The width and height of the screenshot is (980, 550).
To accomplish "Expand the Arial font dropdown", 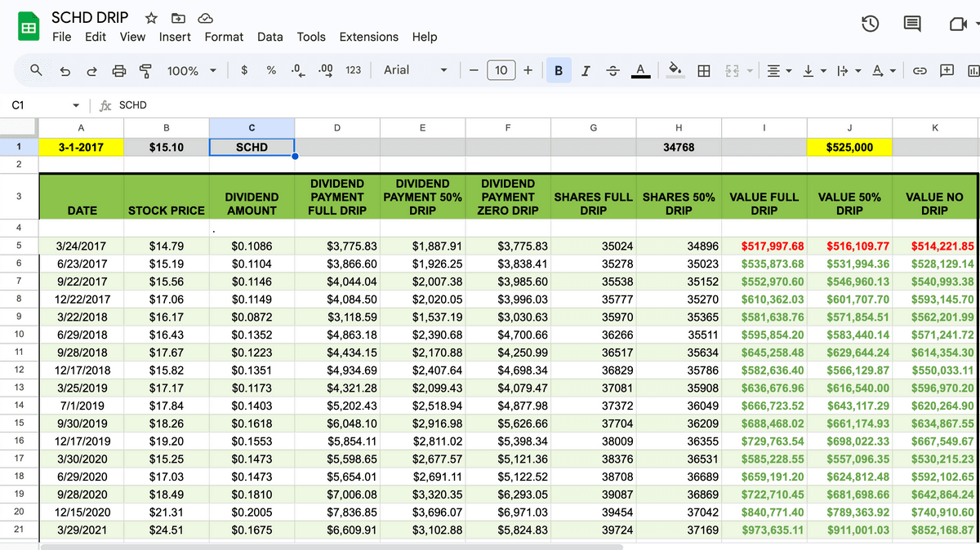I will [416, 70].
